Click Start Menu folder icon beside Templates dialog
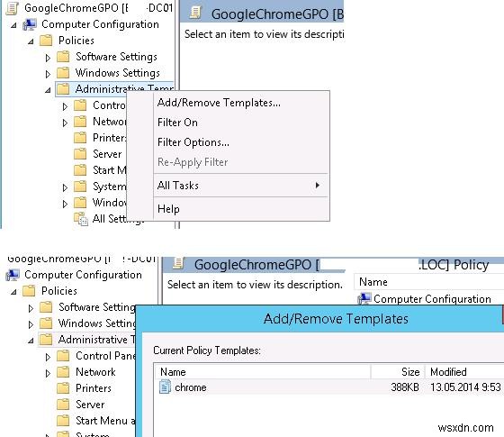Viewport: 504px width, 437px height. [63, 420]
